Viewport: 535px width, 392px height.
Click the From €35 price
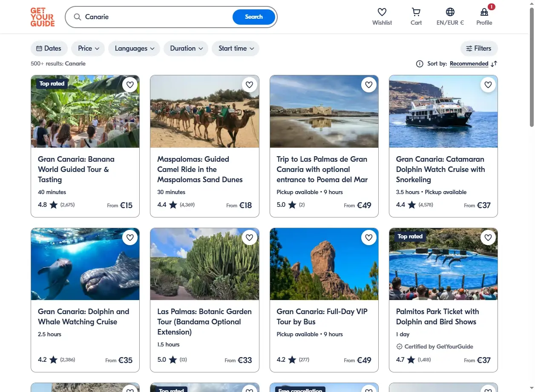(119, 360)
